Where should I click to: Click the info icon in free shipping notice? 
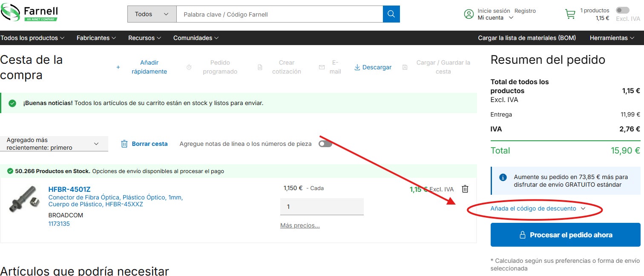[503, 177]
